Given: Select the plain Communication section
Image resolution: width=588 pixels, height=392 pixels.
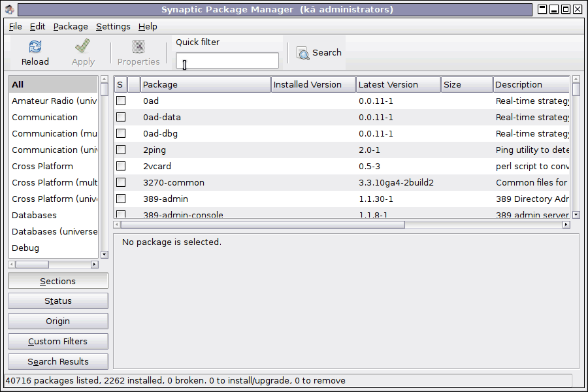Looking at the screenshot, I should 54,117.
